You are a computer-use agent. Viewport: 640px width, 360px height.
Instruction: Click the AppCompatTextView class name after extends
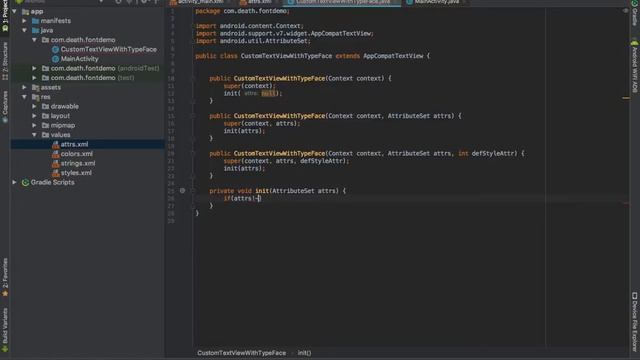[393, 56]
